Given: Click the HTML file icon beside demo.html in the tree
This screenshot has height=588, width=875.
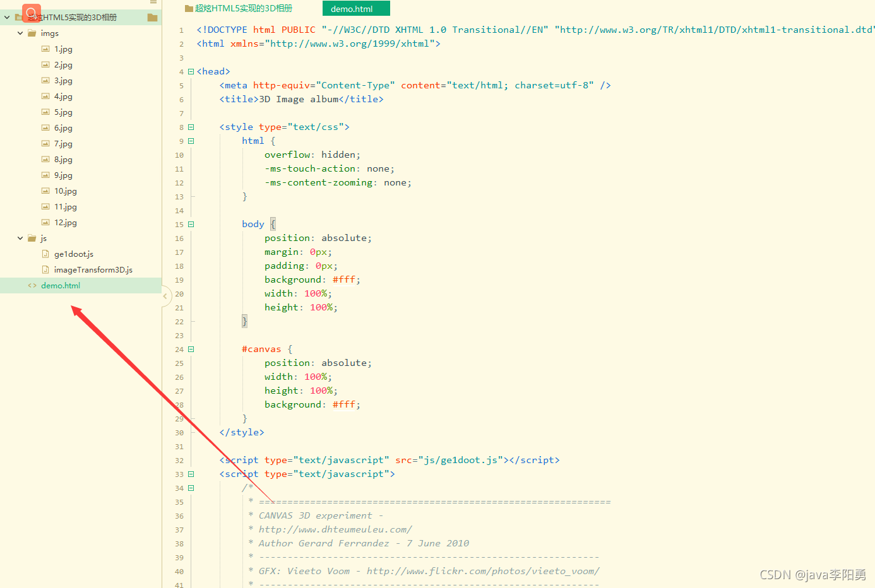Looking at the screenshot, I should [32, 285].
